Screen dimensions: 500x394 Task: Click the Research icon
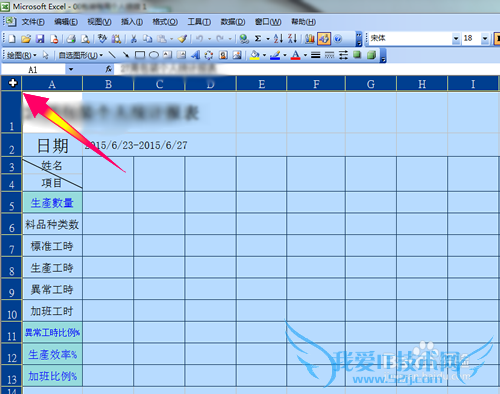point(116,39)
